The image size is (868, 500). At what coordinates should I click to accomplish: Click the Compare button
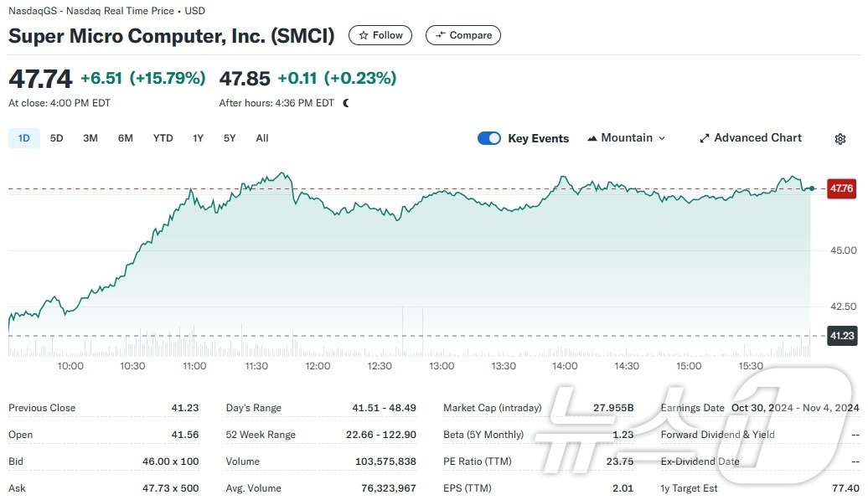point(463,35)
